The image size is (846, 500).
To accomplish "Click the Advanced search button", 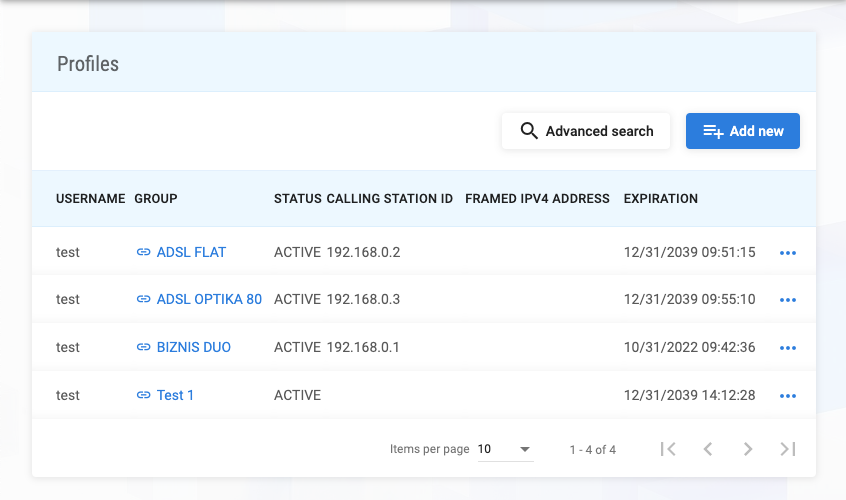I will [x=586, y=131].
